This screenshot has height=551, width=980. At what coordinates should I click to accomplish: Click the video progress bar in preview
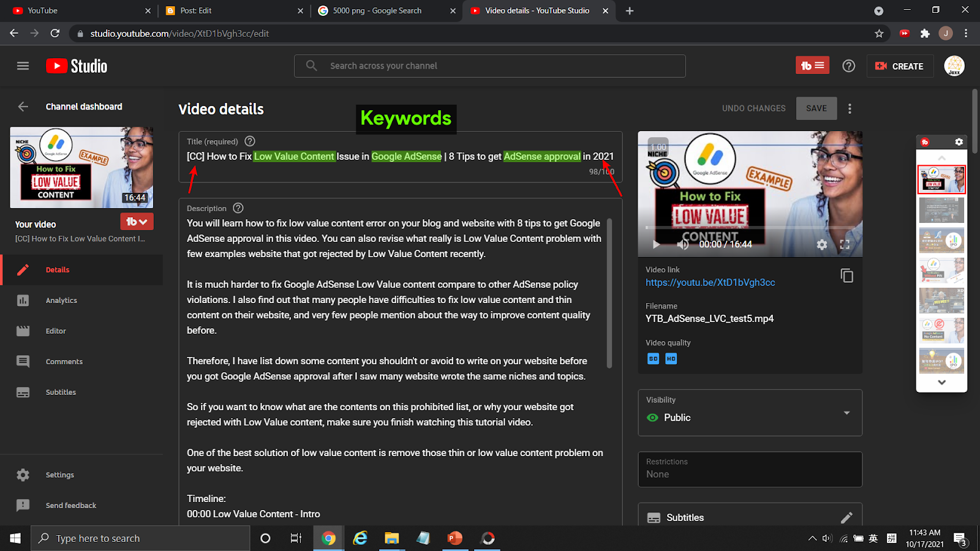tap(750, 228)
